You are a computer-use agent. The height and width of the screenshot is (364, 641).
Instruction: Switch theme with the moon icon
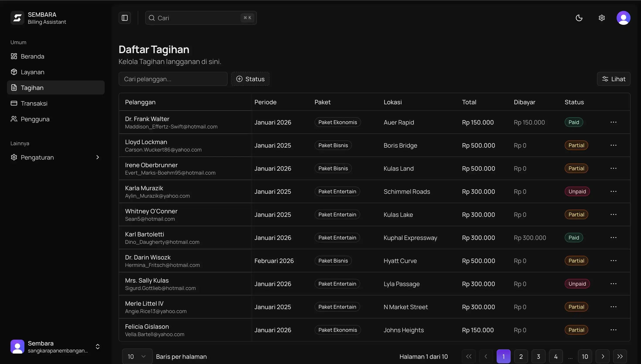click(579, 18)
